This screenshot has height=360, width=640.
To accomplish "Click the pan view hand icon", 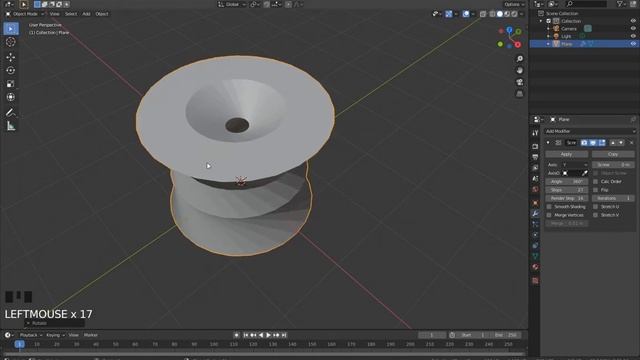I will (x=520, y=71).
